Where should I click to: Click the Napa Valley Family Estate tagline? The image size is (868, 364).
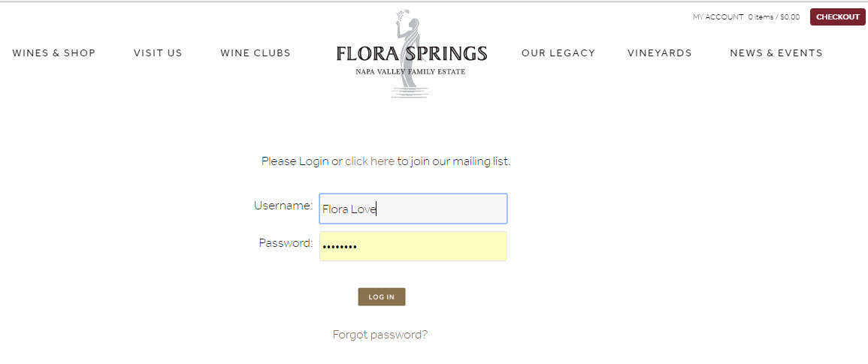click(410, 72)
